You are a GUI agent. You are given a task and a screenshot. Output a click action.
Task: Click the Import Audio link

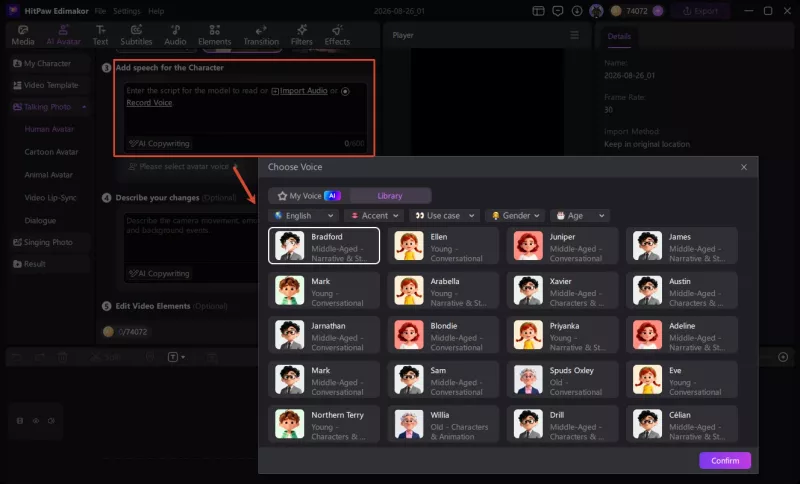pos(299,91)
